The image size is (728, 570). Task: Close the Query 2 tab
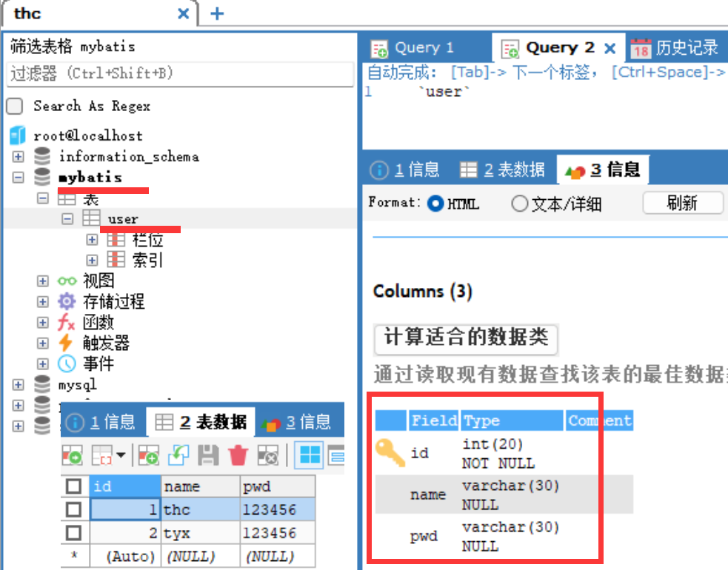click(x=610, y=48)
